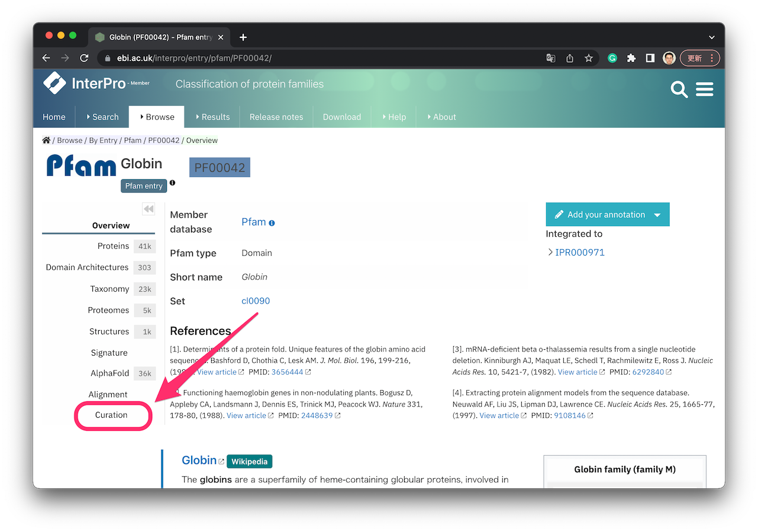
Task: Open the search magnifier icon in header
Action: click(x=679, y=89)
